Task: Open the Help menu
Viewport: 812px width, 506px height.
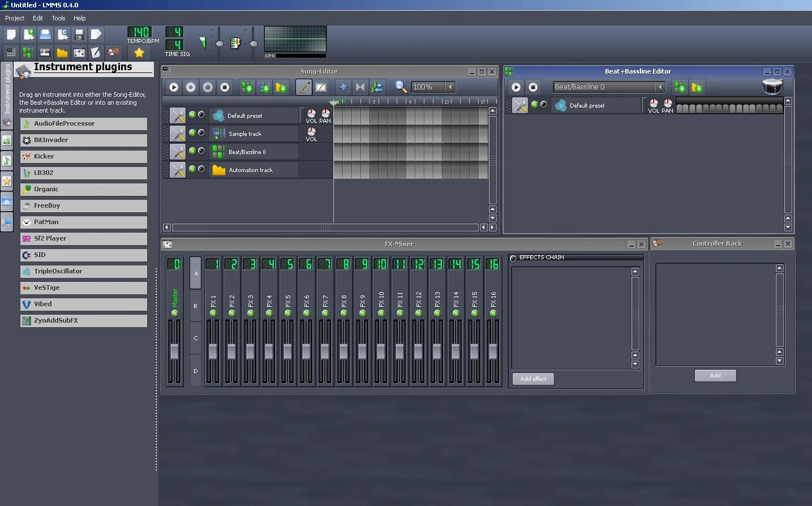Action: click(x=79, y=18)
